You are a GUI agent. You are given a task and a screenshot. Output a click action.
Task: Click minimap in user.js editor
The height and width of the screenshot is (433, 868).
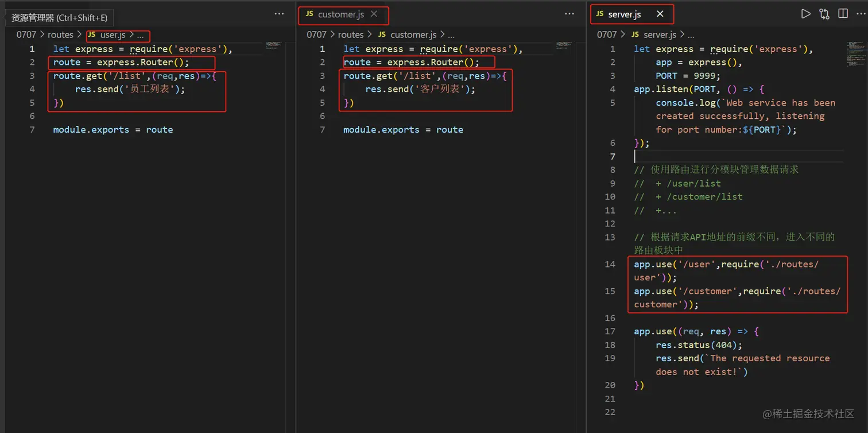273,45
